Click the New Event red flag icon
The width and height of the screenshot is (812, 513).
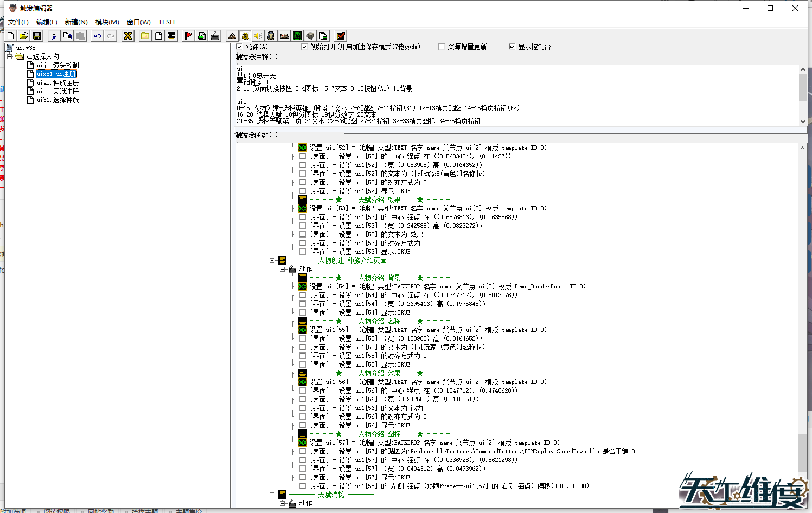[x=188, y=36]
